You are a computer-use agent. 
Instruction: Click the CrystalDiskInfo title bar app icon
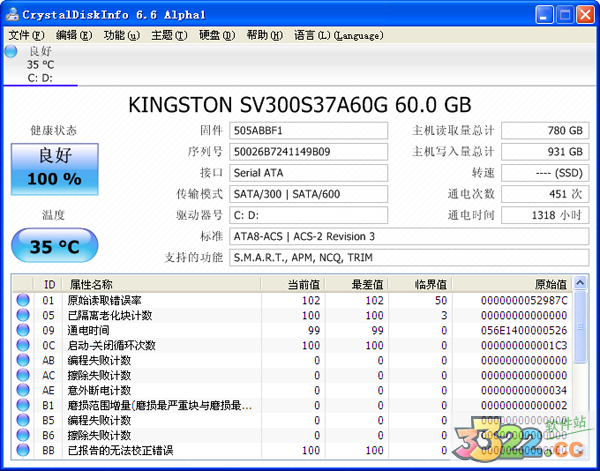12,15
